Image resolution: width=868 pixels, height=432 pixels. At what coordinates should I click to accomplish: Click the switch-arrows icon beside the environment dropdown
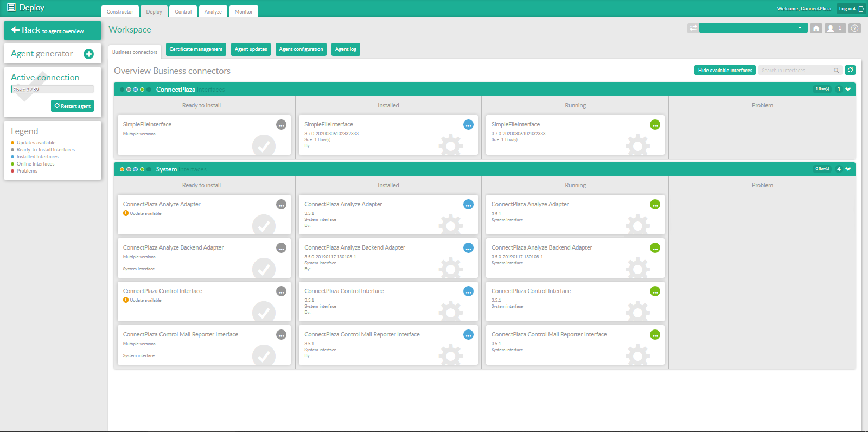click(693, 28)
